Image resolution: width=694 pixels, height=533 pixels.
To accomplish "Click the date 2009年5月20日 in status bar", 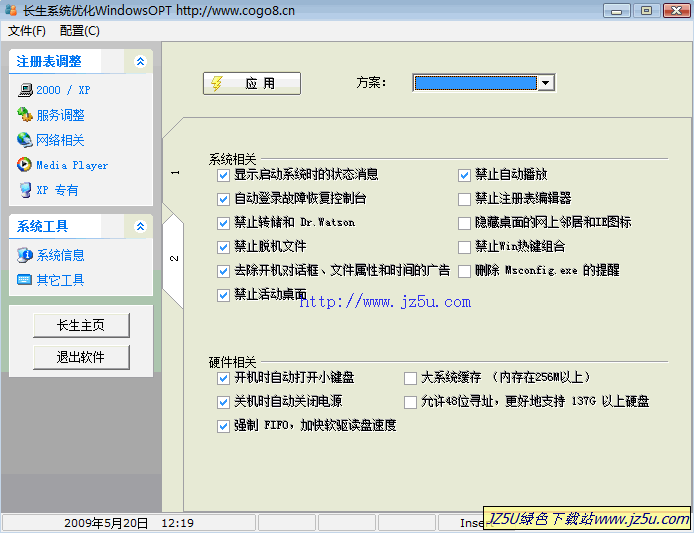I will (106, 523).
